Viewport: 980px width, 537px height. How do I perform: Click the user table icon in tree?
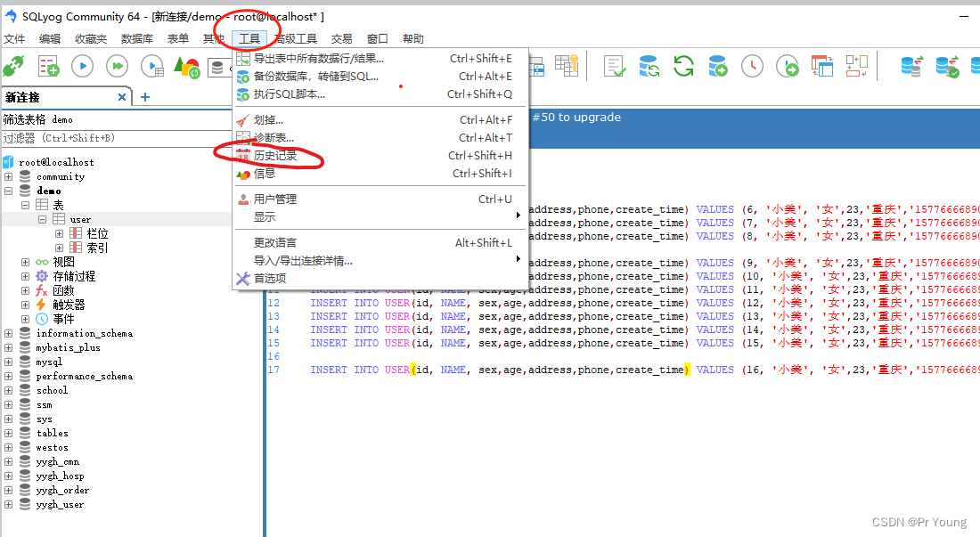click(x=59, y=219)
